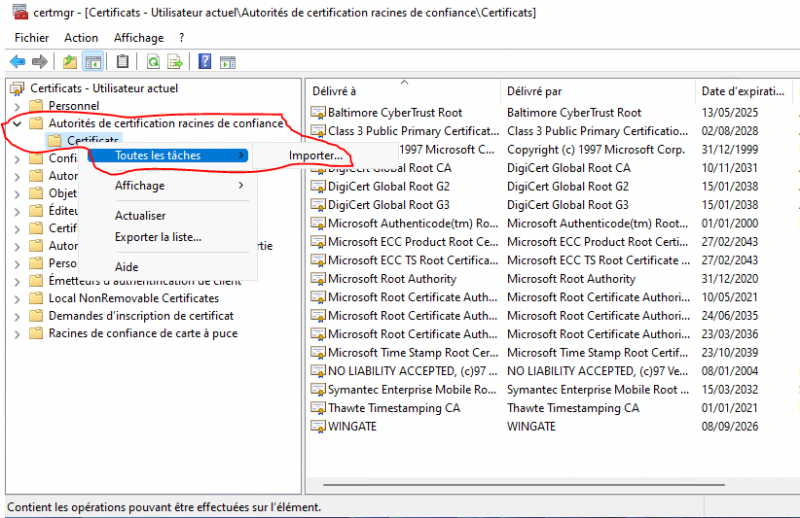The width and height of the screenshot is (800, 518).
Task: Click the Refresh toolbar icon
Action: pyautogui.click(x=153, y=62)
